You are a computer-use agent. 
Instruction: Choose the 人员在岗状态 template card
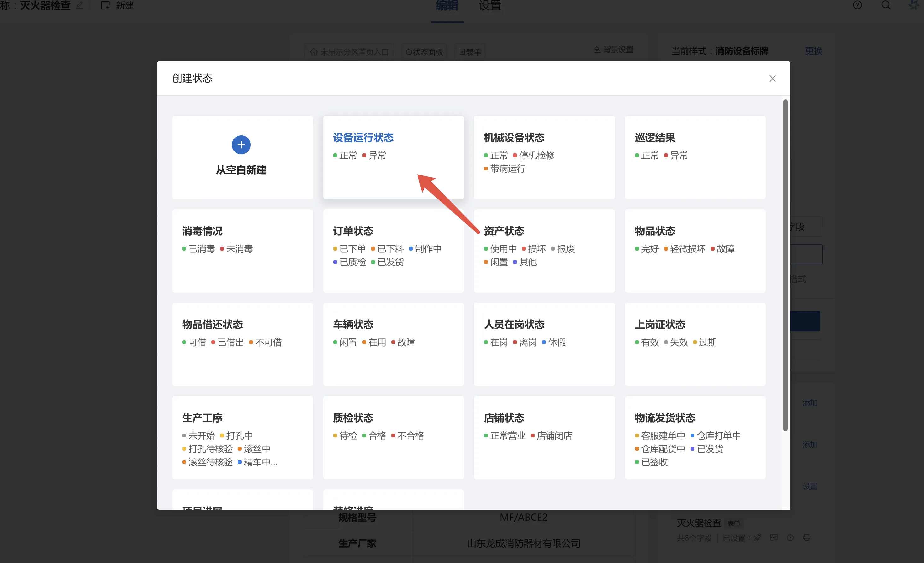coord(544,344)
